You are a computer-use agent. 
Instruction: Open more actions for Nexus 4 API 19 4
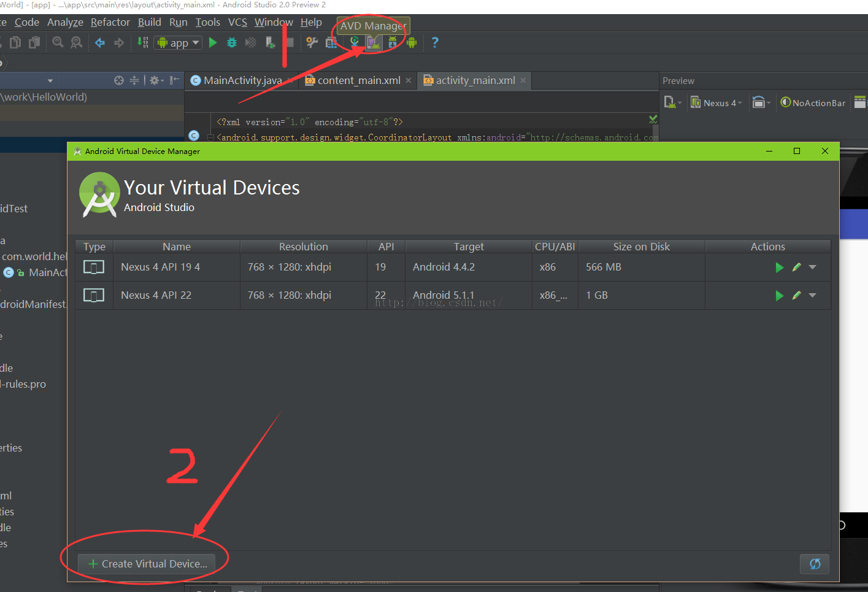(x=813, y=267)
